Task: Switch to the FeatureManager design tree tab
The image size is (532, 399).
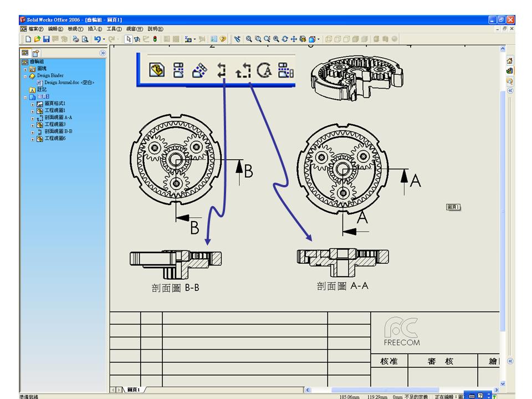Action: 25,53
